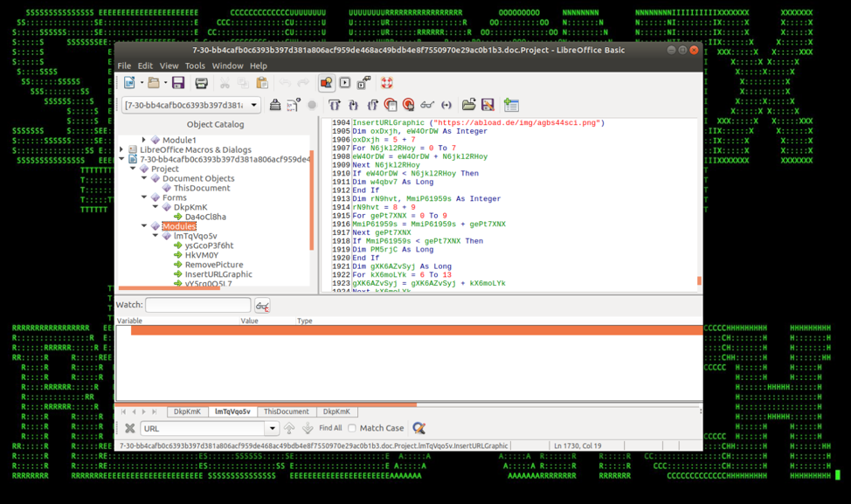
Task: Collapse the Forms tree node
Action: pyautogui.click(x=144, y=197)
